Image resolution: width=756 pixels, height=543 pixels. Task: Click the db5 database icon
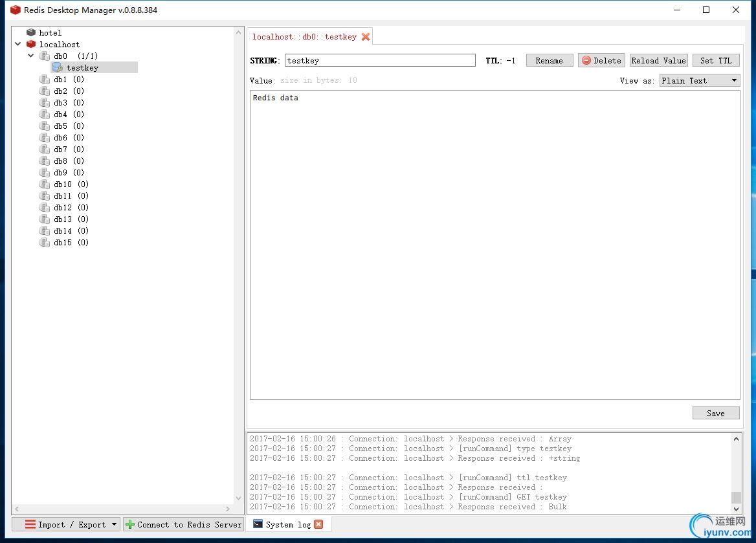tap(45, 126)
